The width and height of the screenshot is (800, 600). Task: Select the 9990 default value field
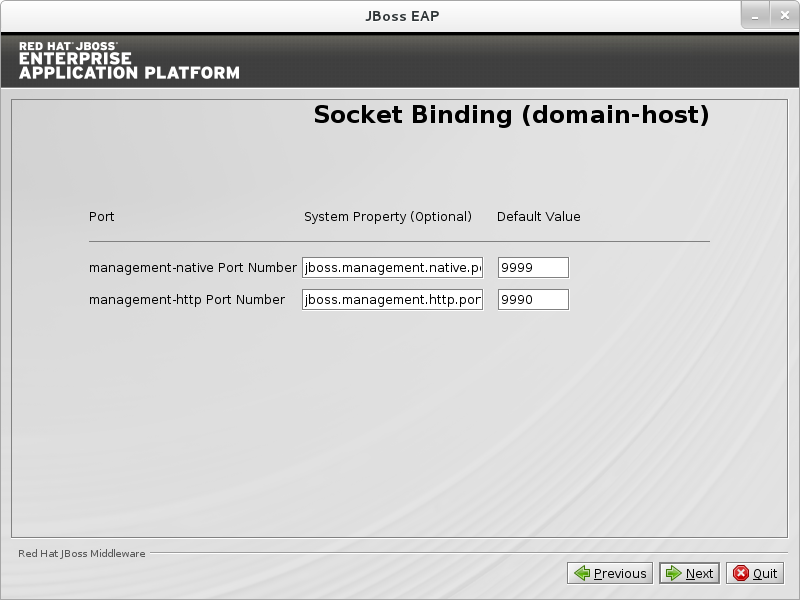pyautogui.click(x=533, y=299)
